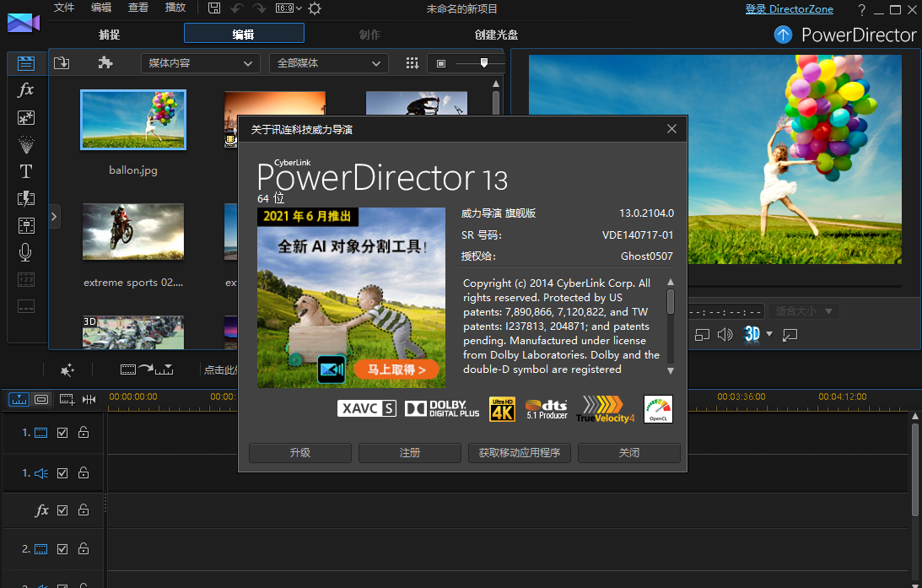922x588 pixels.
Task: Toggle video track 1 enable checkbox
Action: tap(62, 433)
